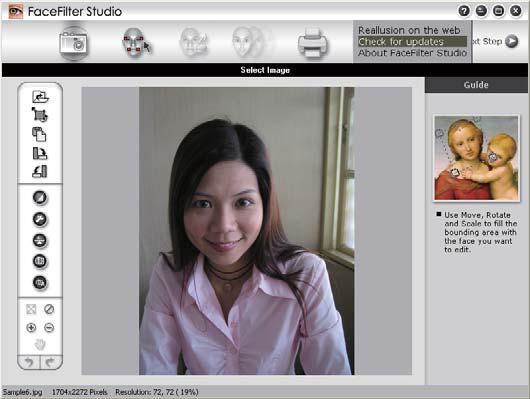The image size is (530, 399).
Task: Open Reallusion on the web link
Action: tap(409, 30)
